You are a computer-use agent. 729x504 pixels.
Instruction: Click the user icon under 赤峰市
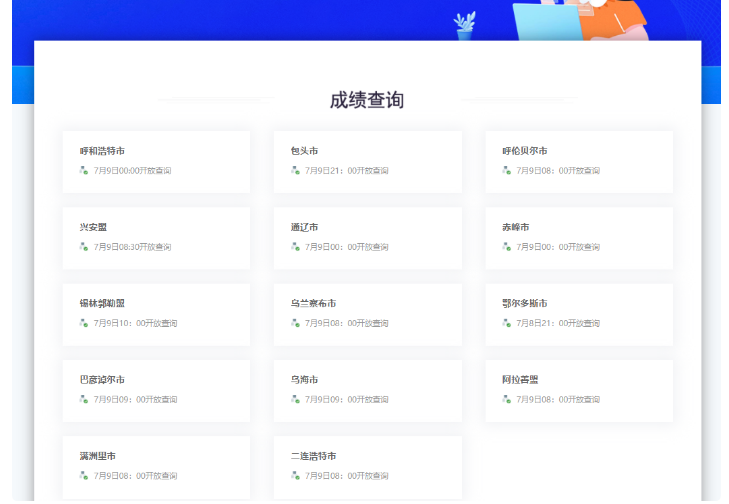[507, 247]
